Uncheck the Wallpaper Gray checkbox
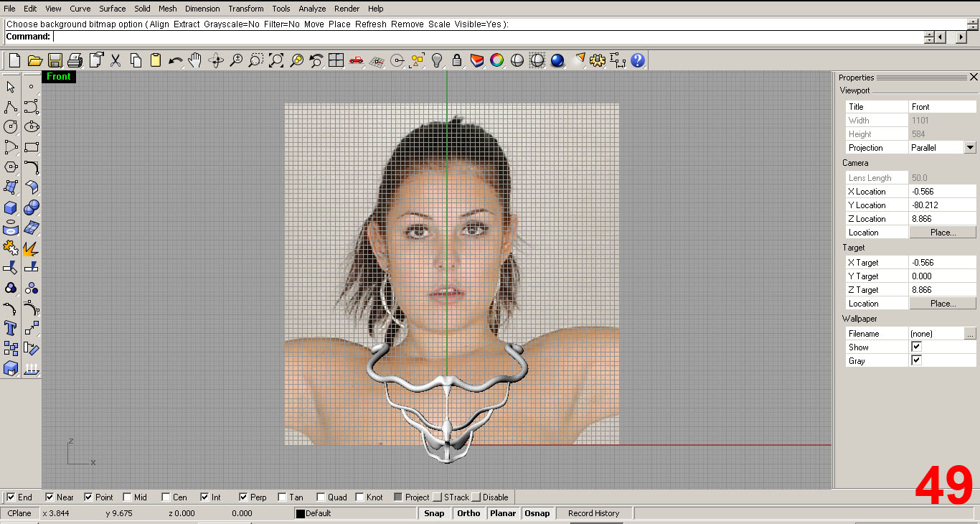 tap(916, 360)
